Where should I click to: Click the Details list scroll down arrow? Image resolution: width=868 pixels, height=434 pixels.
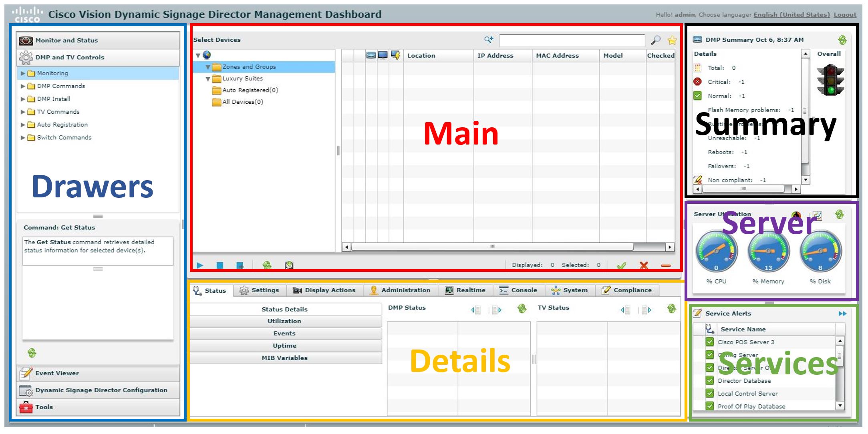pos(805,180)
